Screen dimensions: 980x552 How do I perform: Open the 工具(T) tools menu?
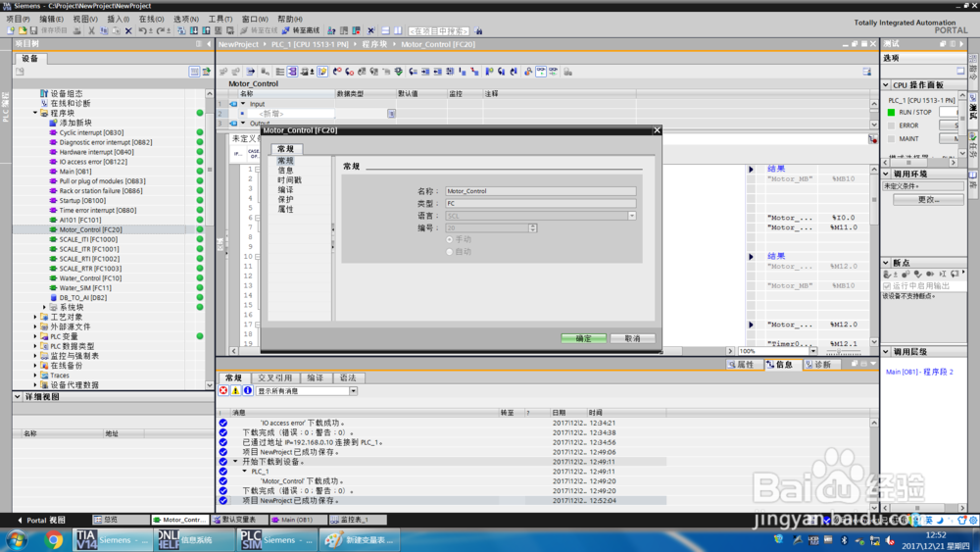[220, 19]
